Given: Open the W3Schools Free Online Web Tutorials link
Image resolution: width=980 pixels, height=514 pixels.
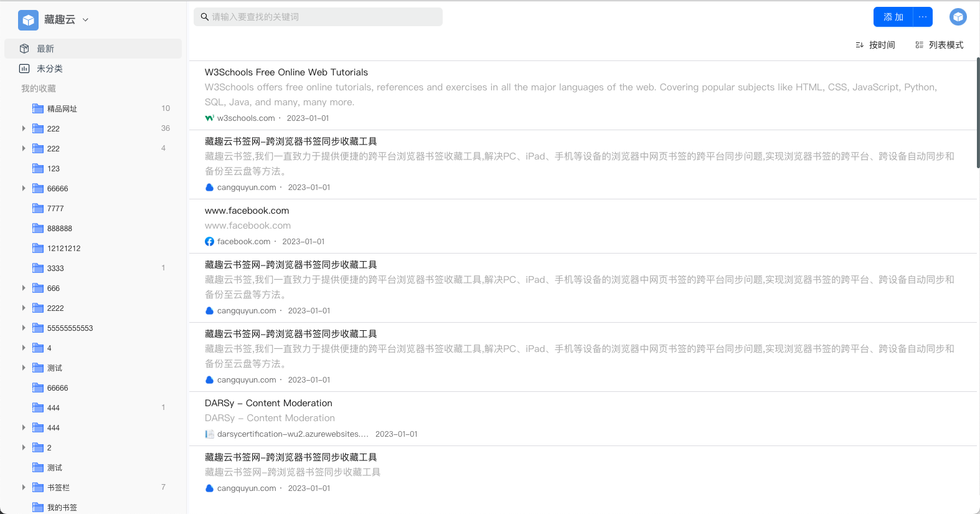Looking at the screenshot, I should coord(286,72).
